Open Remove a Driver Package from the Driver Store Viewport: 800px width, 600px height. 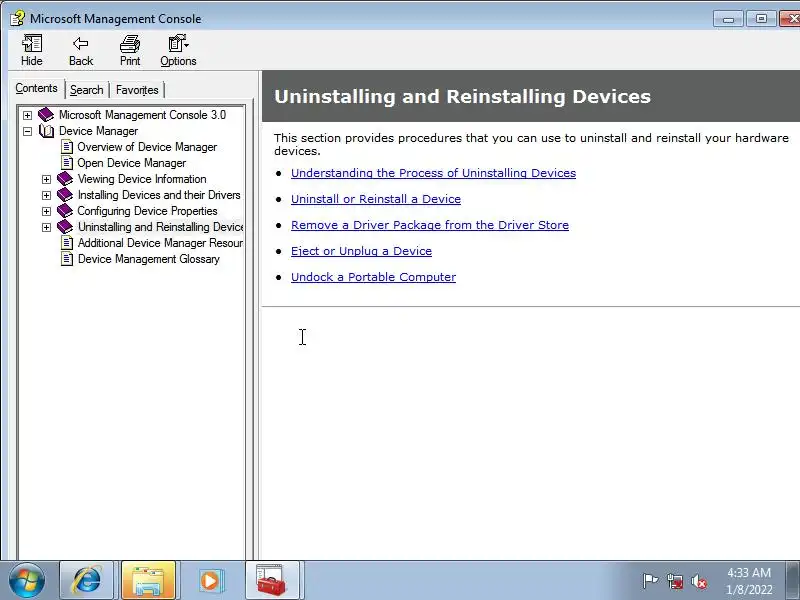(430, 225)
